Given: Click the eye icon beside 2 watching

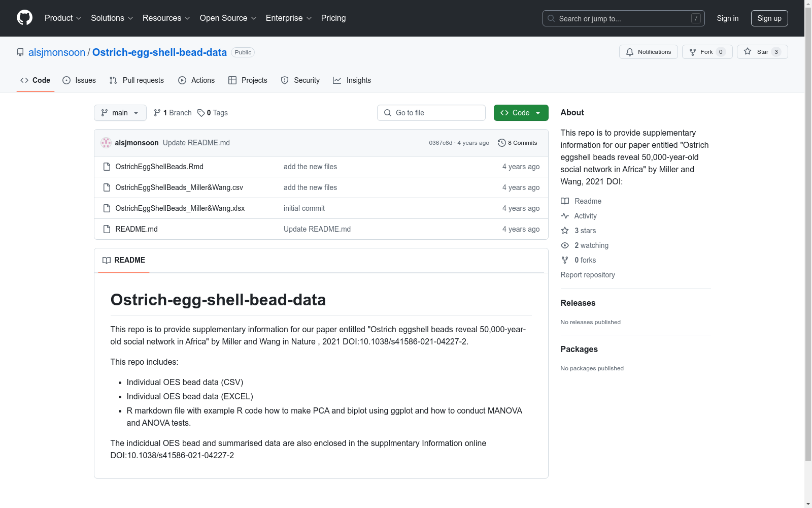Looking at the screenshot, I should click(x=565, y=245).
